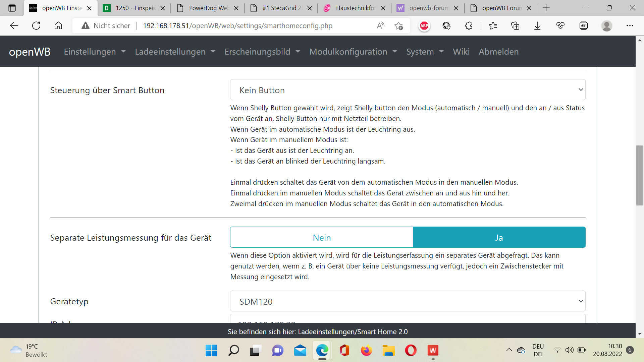Click the page vertical scrollbar thumb
Viewport: 644px width, 362px height.
coord(640,175)
